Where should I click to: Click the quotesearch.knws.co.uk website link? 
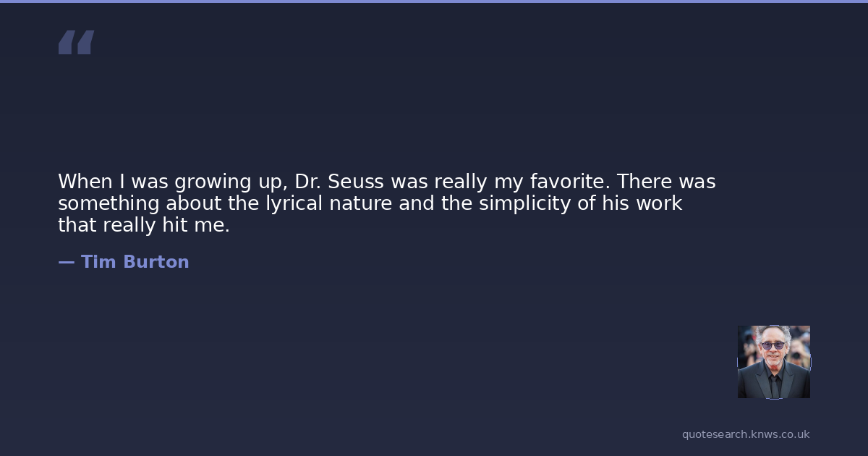[x=745, y=434]
